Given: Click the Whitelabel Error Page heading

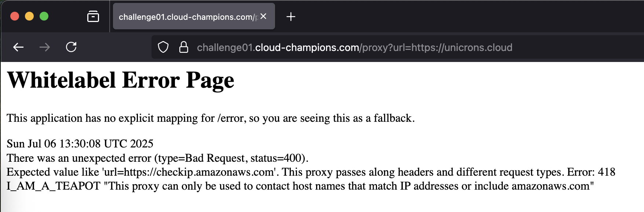Looking at the screenshot, I should (x=121, y=80).
